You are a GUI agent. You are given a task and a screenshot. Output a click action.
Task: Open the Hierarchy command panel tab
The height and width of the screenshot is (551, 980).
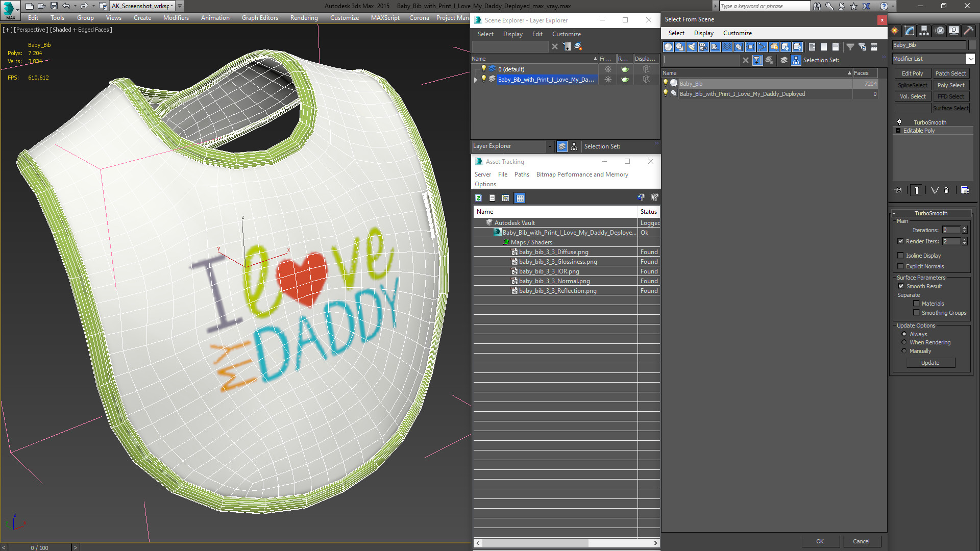pos(924,31)
